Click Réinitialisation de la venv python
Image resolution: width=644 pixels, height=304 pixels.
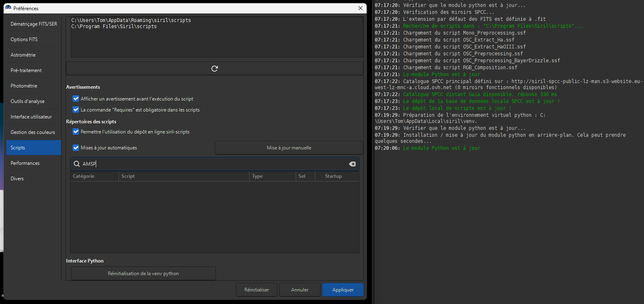143,273
